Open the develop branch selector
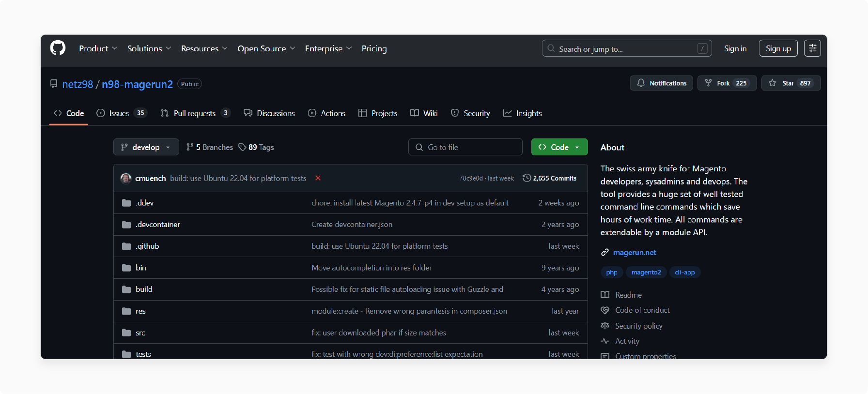Viewport: 868px width, 394px height. click(146, 147)
